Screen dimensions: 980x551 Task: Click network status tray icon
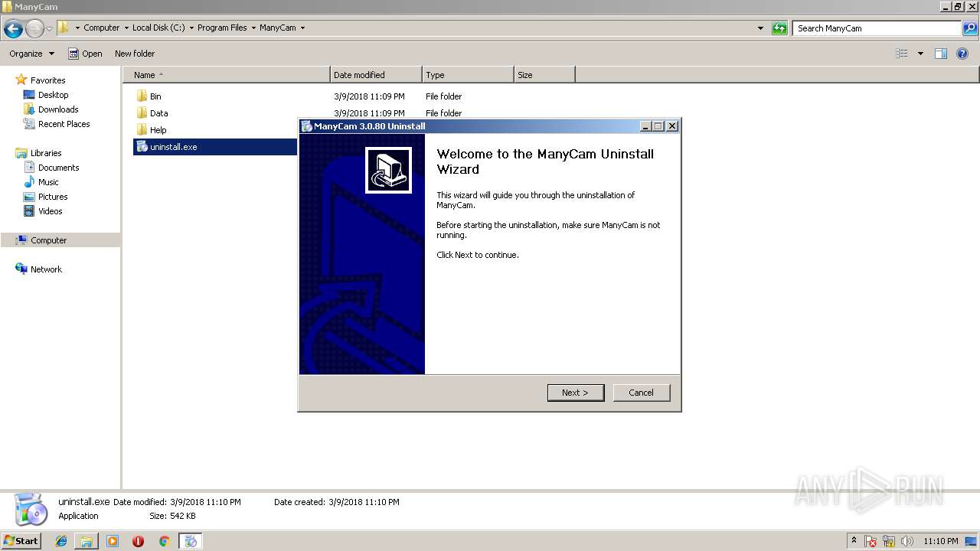tap(889, 541)
